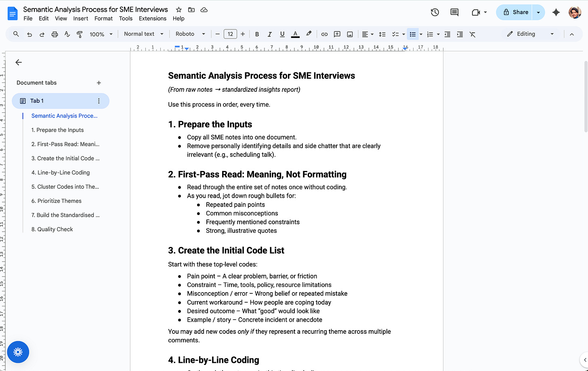The height and width of the screenshot is (371, 588).
Task: Open the File menu
Action: 28,19
